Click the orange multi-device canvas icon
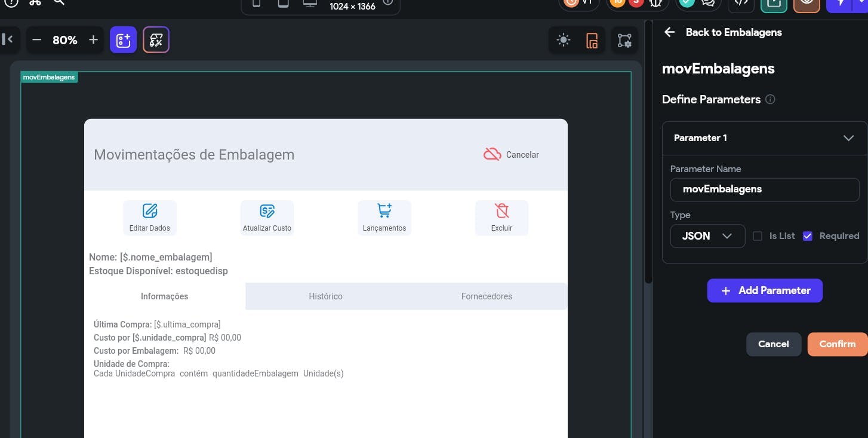This screenshot has height=438, width=868. pos(592,41)
